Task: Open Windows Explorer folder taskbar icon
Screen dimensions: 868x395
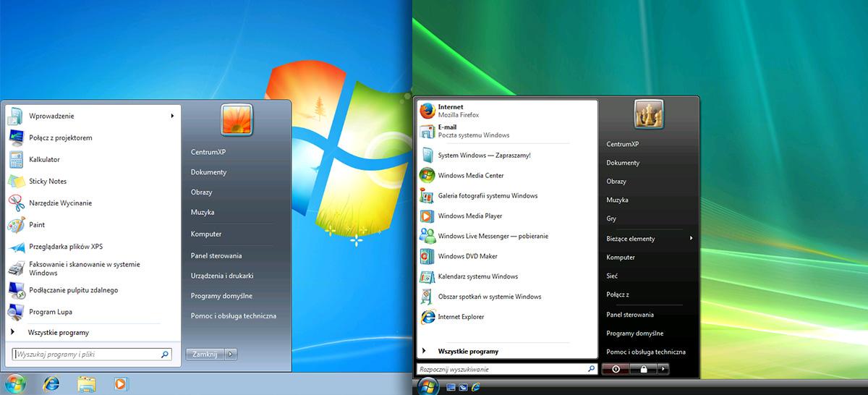Action: pyautogui.click(x=87, y=383)
